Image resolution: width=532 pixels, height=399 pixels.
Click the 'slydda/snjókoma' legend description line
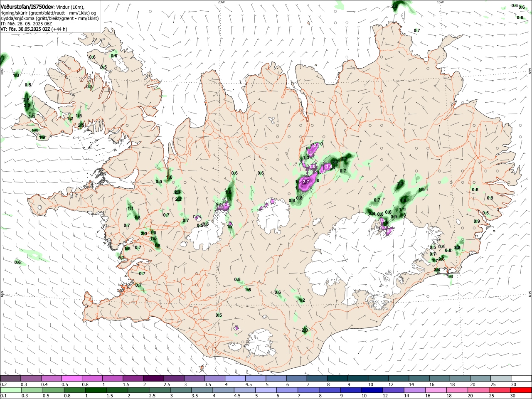click(x=49, y=18)
